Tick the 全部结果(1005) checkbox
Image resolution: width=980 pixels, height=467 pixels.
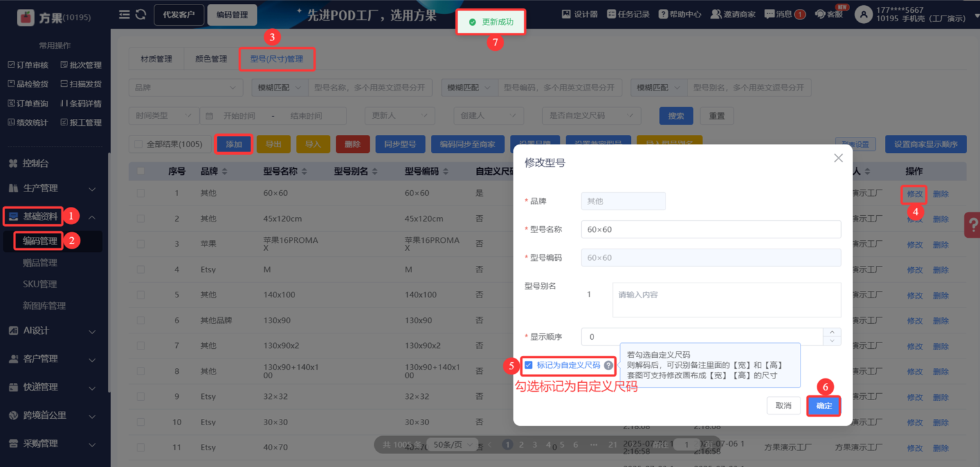click(138, 145)
